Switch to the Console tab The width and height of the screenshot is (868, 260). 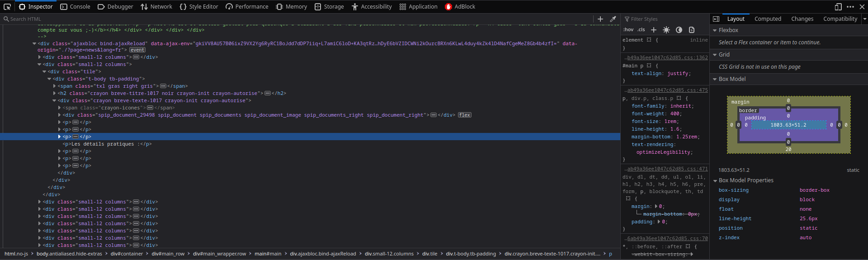click(x=75, y=7)
